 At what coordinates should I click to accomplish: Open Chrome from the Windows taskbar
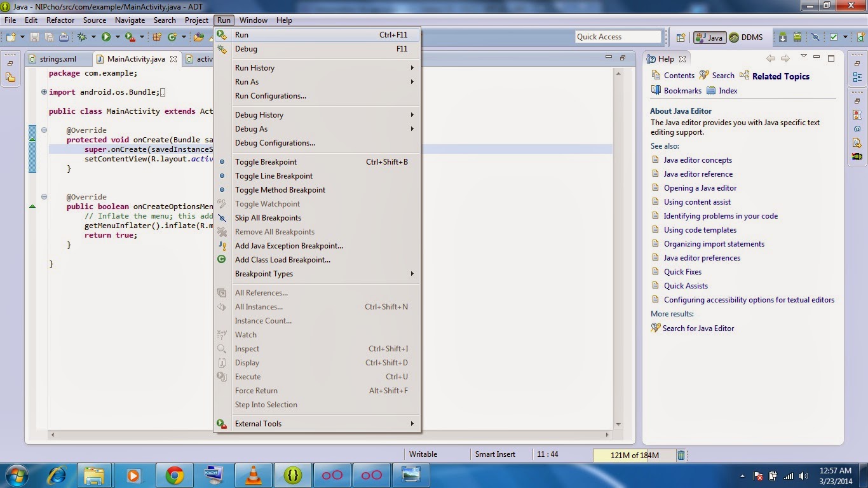tap(175, 475)
